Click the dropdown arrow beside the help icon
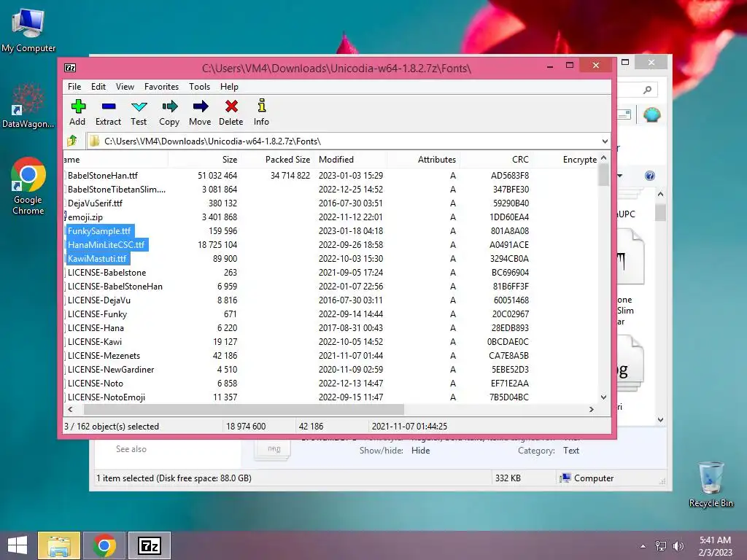Viewport: 747px width, 560px height. (x=620, y=176)
